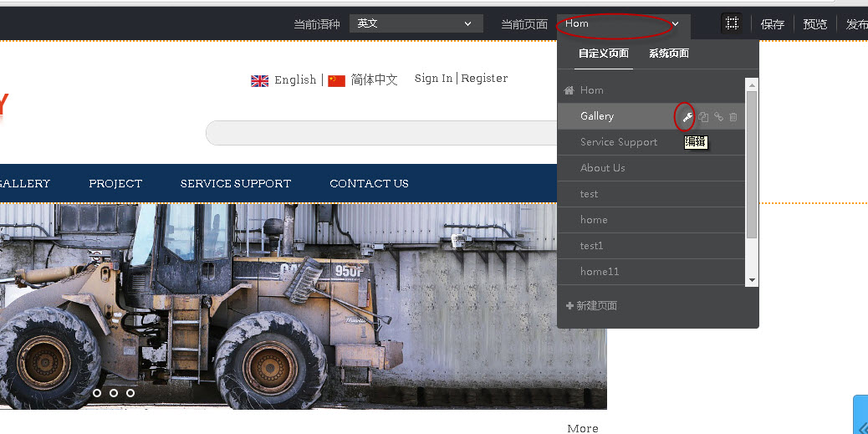Click the China flag icon
Image resolution: width=868 pixels, height=434 pixels.
coord(336,80)
